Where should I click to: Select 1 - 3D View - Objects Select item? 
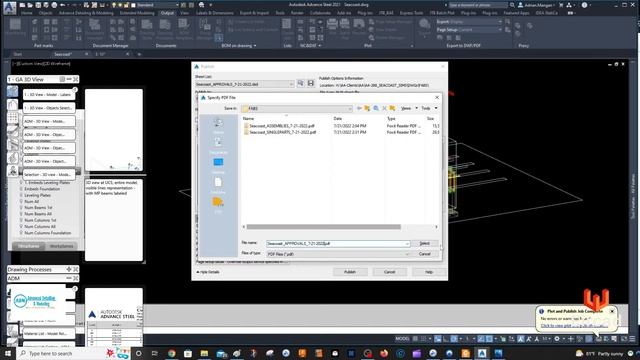click(x=49, y=108)
